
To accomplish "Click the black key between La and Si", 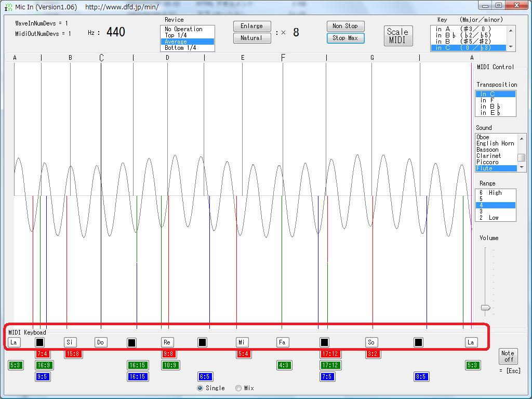I will click(39, 342).
